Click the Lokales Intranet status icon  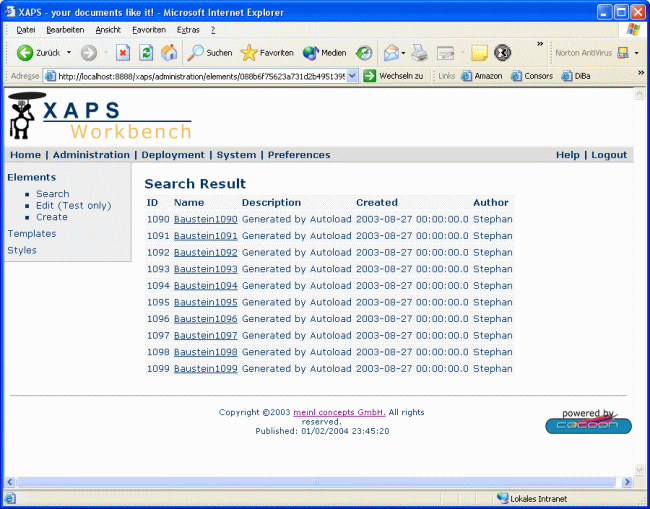502,498
